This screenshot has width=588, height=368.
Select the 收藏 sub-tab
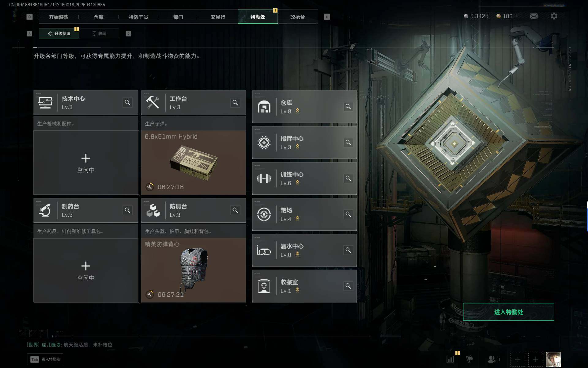[99, 33]
